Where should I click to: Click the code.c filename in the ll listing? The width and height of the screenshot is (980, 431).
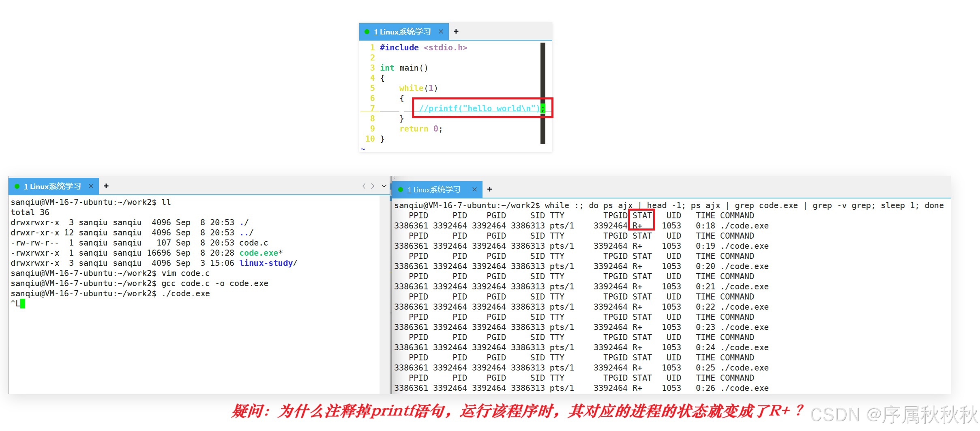click(254, 243)
